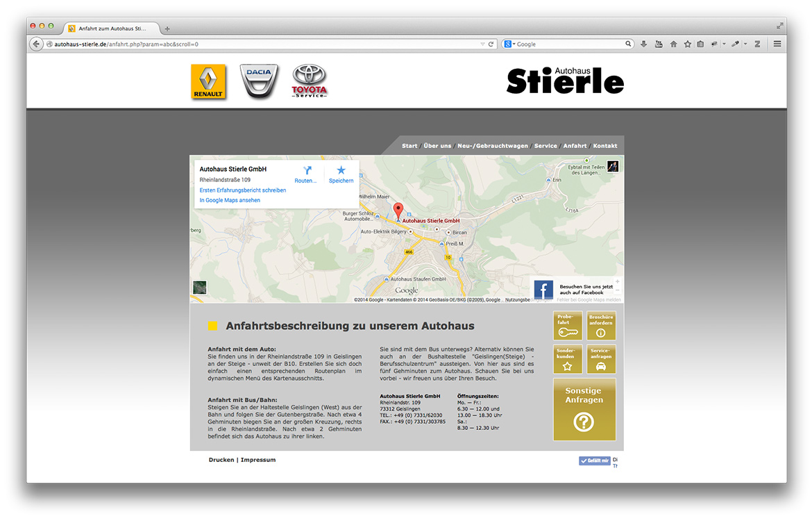Viewport: 812px width, 521px height.
Task: Toggle the Facebook 'Gefällt mir' like button
Action: point(595,461)
